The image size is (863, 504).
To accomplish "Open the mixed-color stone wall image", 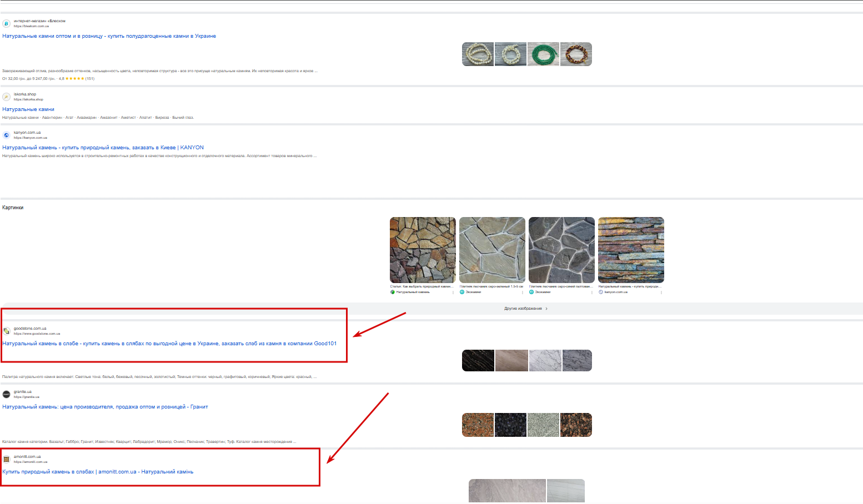I will click(423, 250).
